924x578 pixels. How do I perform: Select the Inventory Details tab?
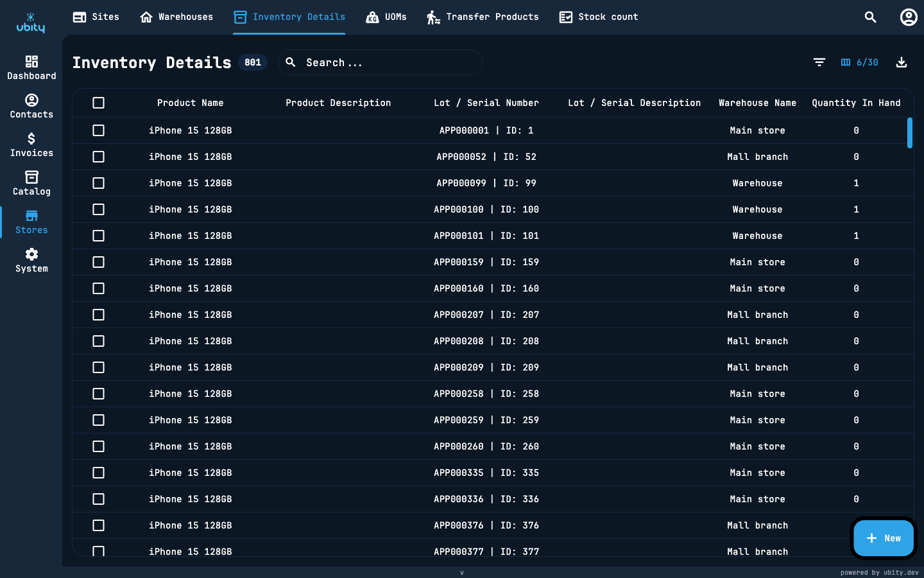[289, 17]
